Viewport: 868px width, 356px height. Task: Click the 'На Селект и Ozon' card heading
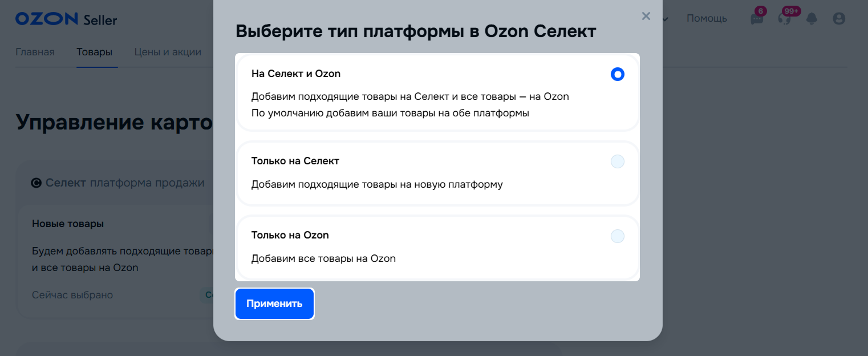click(x=295, y=74)
